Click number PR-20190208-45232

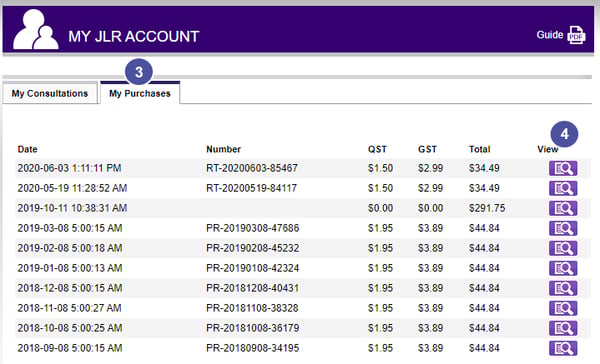(253, 248)
